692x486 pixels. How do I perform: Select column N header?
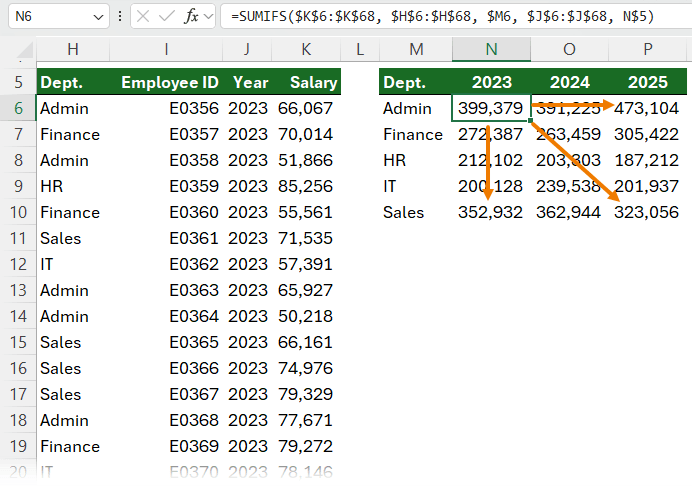(491, 49)
